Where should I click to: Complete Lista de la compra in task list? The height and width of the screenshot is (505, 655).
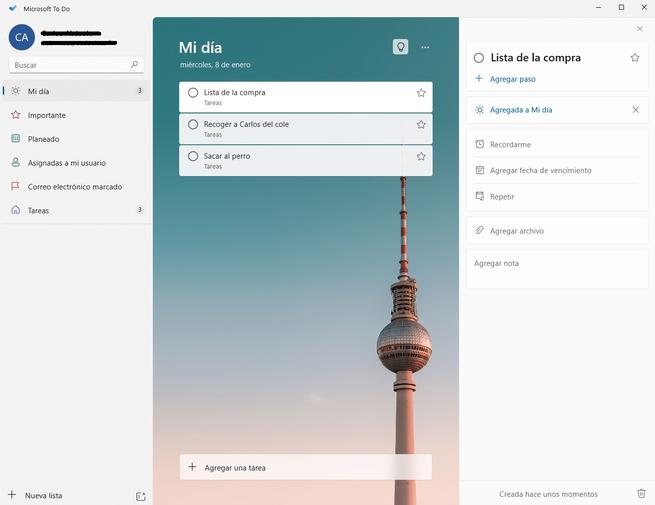pyautogui.click(x=193, y=93)
